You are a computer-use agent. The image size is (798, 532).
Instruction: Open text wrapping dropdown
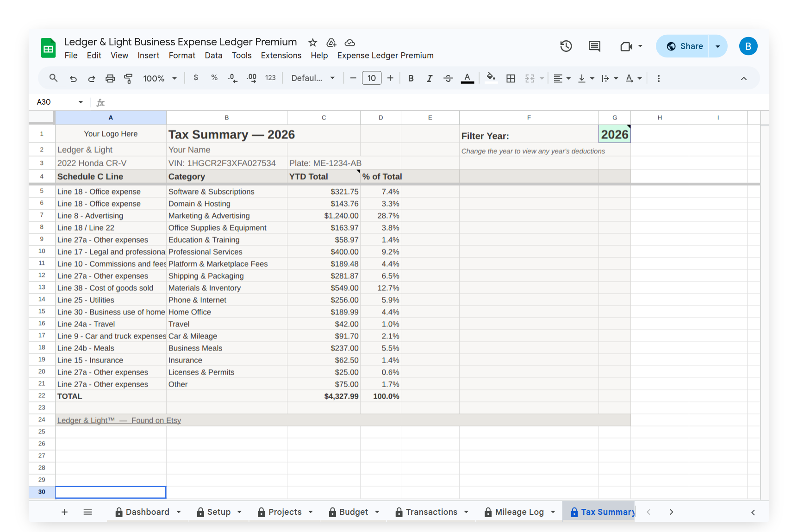tap(610, 78)
